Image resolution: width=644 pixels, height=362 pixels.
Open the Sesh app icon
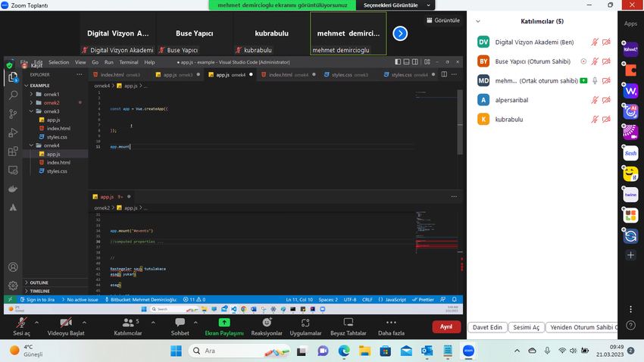coord(630,153)
